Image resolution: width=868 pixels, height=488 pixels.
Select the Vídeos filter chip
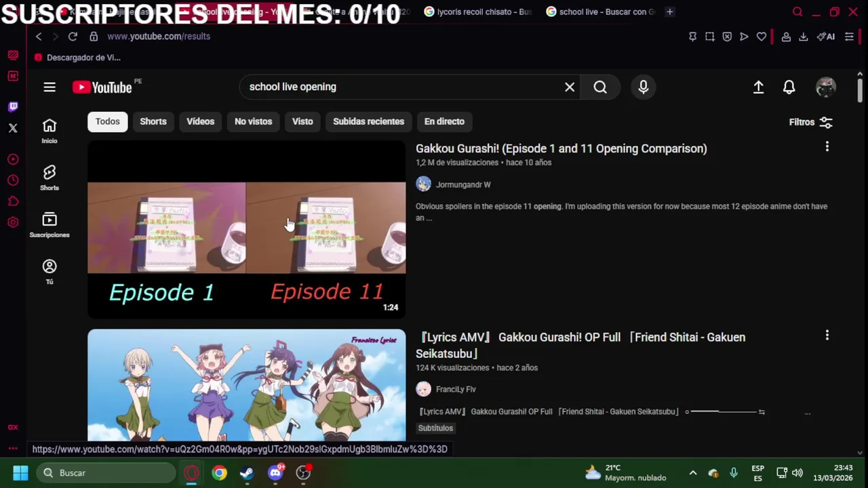point(200,121)
